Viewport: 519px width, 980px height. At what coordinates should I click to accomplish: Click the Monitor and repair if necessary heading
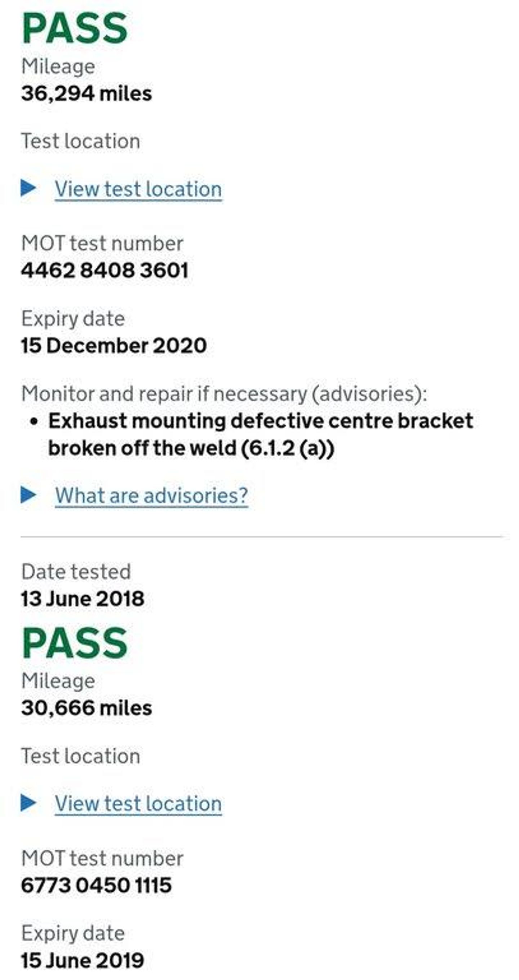224,394
